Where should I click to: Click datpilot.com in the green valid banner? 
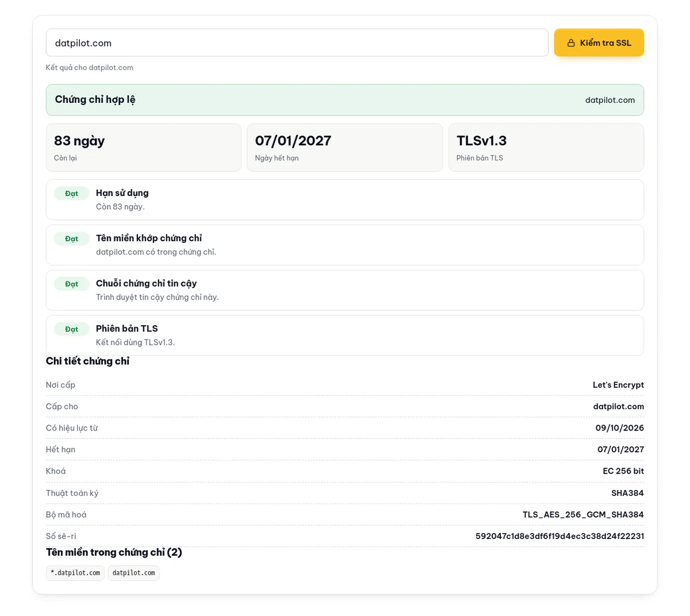[610, 100]
